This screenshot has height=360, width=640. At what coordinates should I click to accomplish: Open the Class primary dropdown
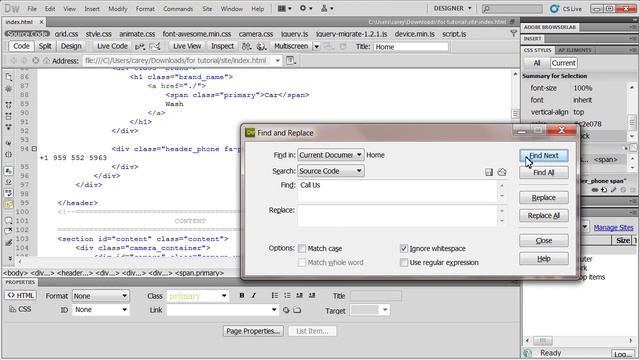tap(198, 296)
